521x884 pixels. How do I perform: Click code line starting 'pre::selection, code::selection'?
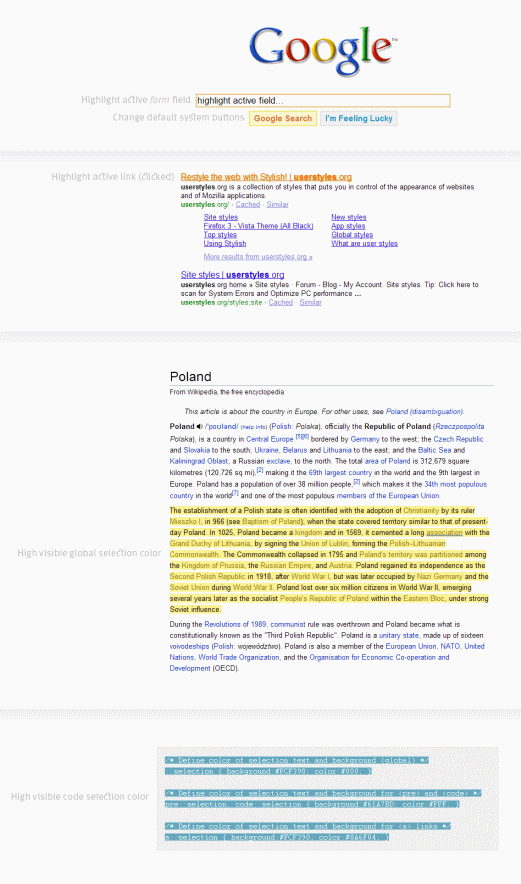[x=312, y=805]
